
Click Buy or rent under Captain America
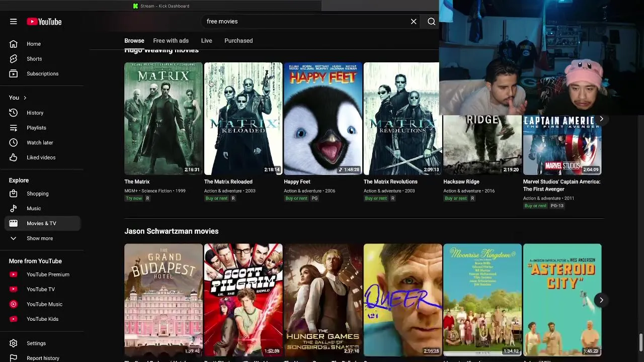click(x=535, y=206)
